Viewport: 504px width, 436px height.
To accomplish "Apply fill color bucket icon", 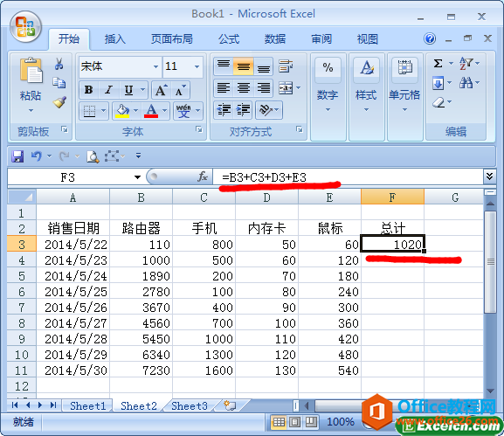I will point(122,111).
